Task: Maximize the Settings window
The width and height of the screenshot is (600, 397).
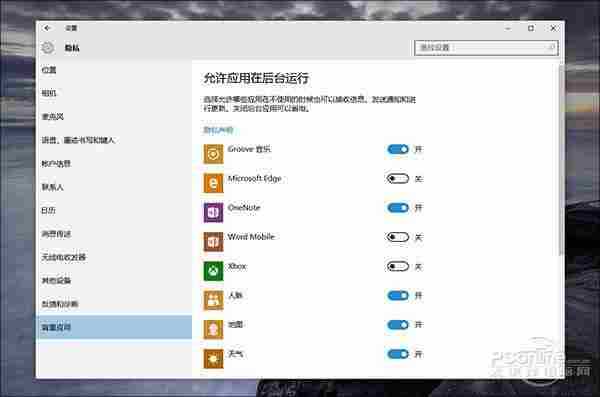Action: click(531, 28)
